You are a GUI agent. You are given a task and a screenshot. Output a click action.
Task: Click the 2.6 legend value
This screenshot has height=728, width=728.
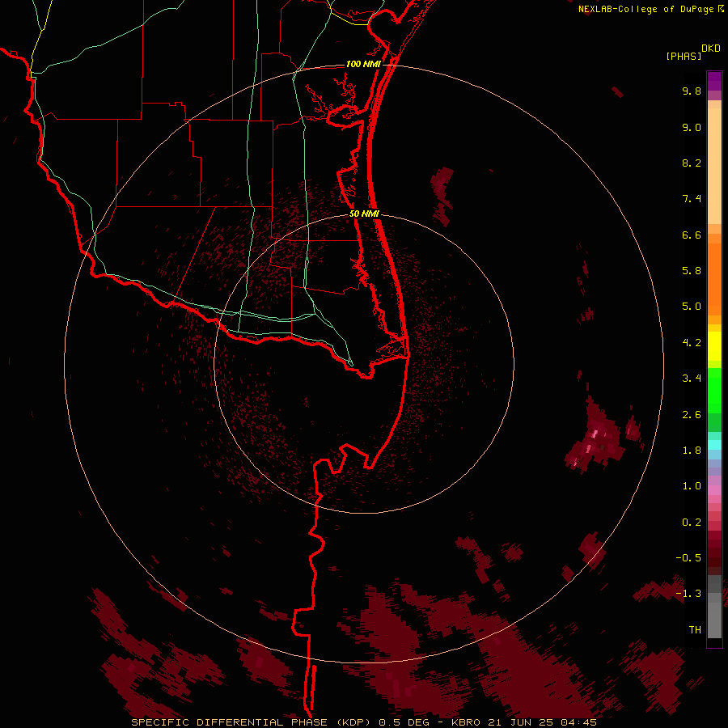click(x=692, y=415)
